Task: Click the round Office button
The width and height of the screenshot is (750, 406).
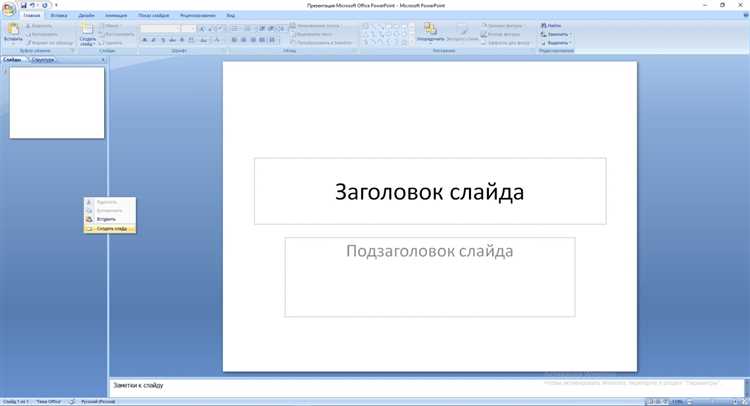Action: pos(9,9)
